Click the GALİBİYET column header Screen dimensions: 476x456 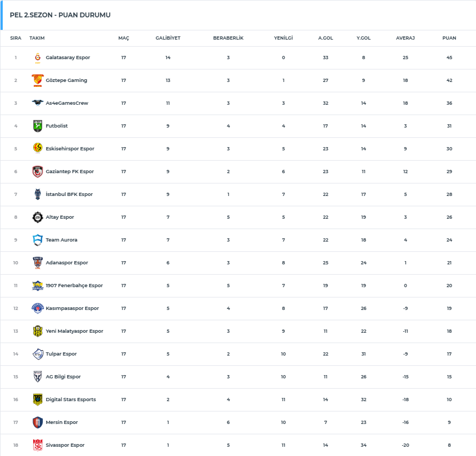click(x=168, y=39)
